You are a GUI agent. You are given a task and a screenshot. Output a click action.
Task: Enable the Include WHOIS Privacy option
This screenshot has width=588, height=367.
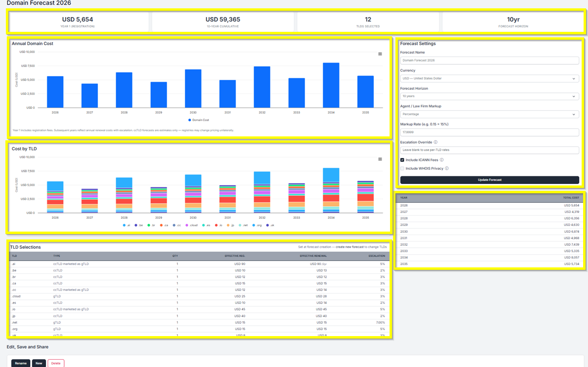[x=402, y=168]
